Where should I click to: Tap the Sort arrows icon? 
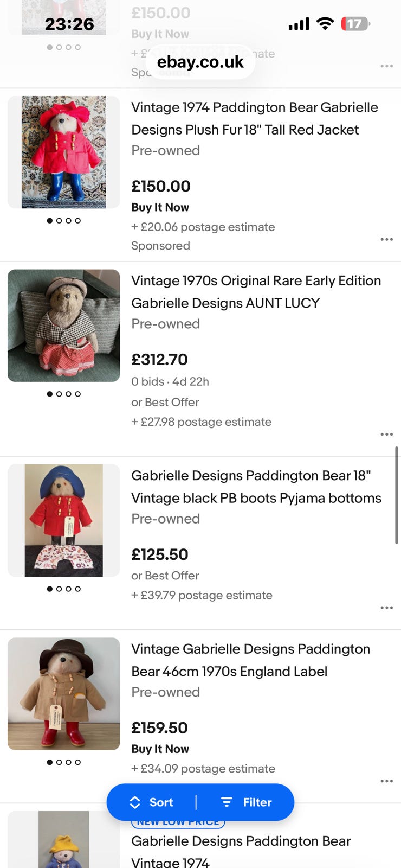point(135,802)
